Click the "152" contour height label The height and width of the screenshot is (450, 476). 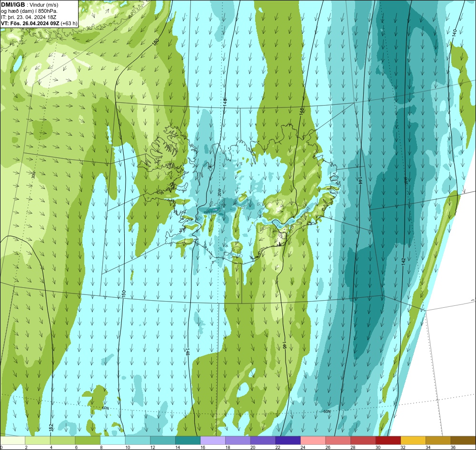[x=51, y=427]
